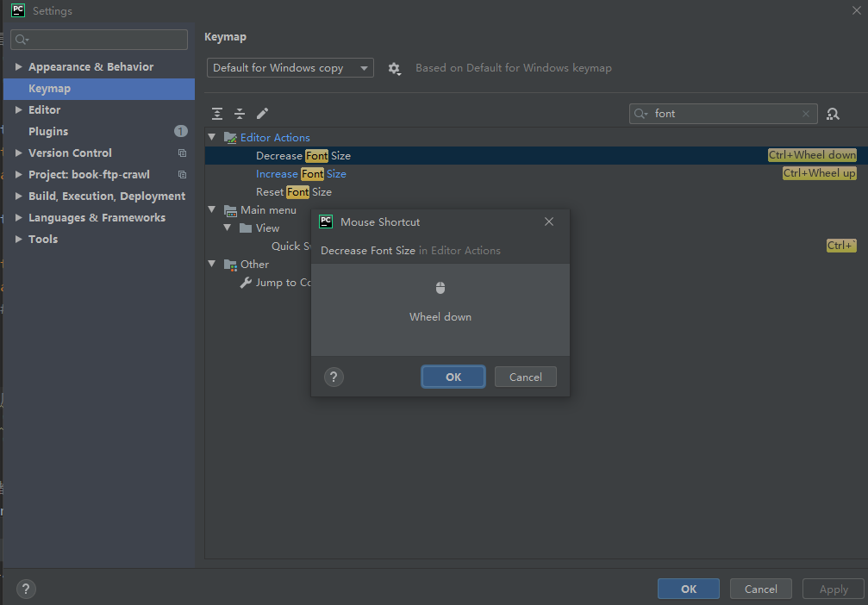
Task: Click Settings help icon at bottom left
Action: (26, 589)
